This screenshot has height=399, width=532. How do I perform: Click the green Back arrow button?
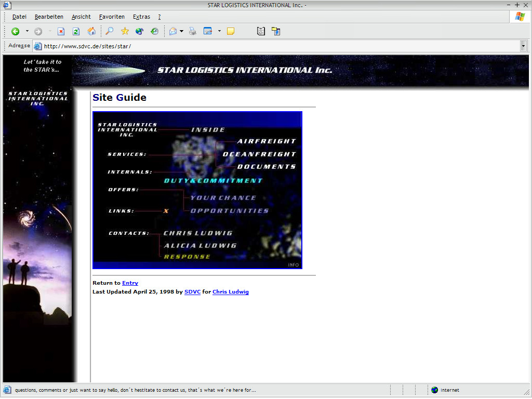[16, 32]
